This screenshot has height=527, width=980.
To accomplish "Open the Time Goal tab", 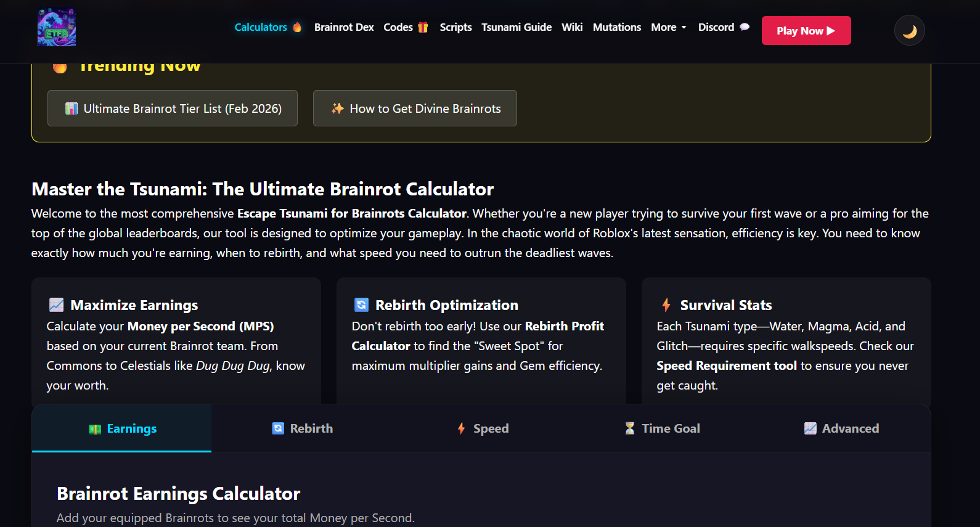I will [662, 428].
